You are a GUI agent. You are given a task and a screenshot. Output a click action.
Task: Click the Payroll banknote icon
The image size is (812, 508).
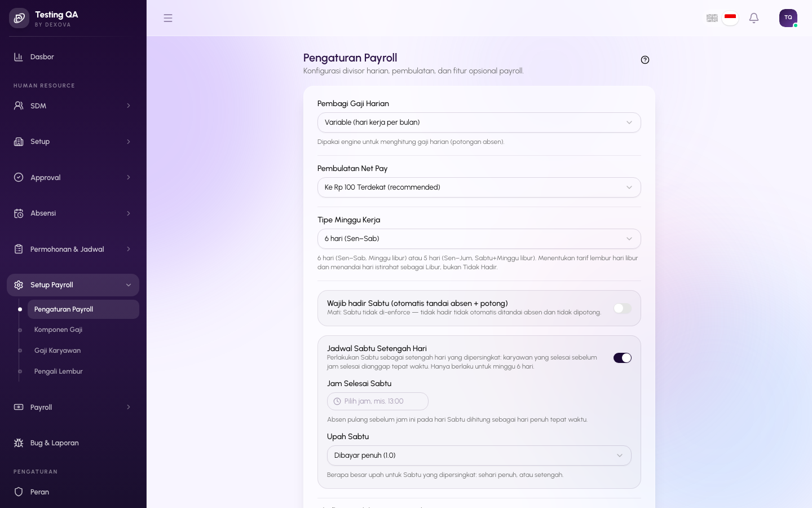pyautogui.click(x=19, y=407)
